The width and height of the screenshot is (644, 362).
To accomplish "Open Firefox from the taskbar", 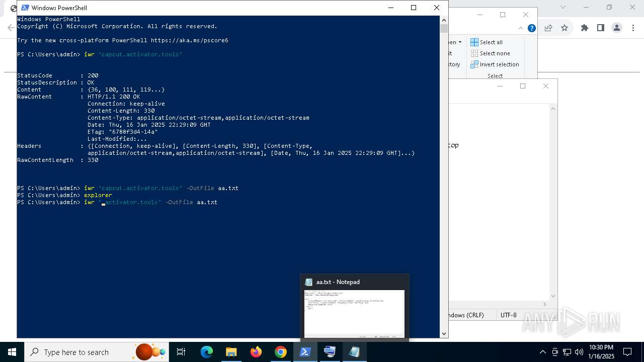I will click(x=256, y=352).
